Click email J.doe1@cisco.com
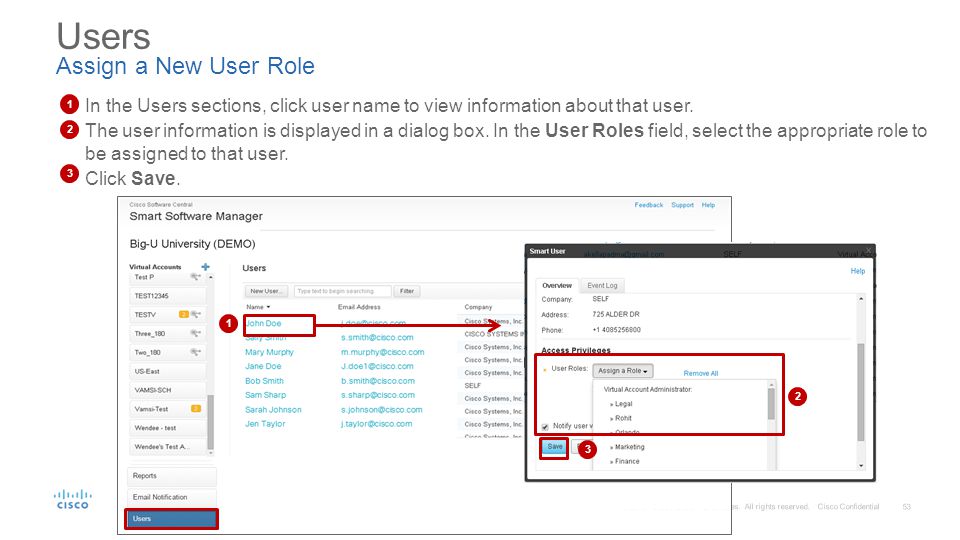Viewport: 960px width, 540px height. tap(377, 367)
